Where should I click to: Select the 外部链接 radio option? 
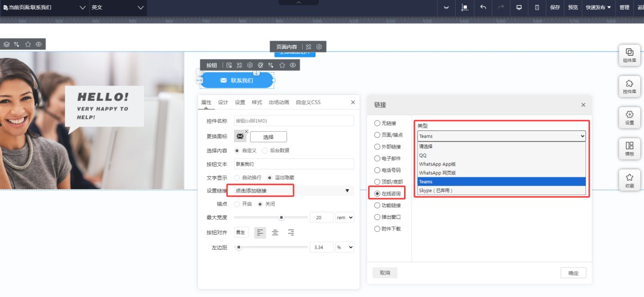point(377,147)
